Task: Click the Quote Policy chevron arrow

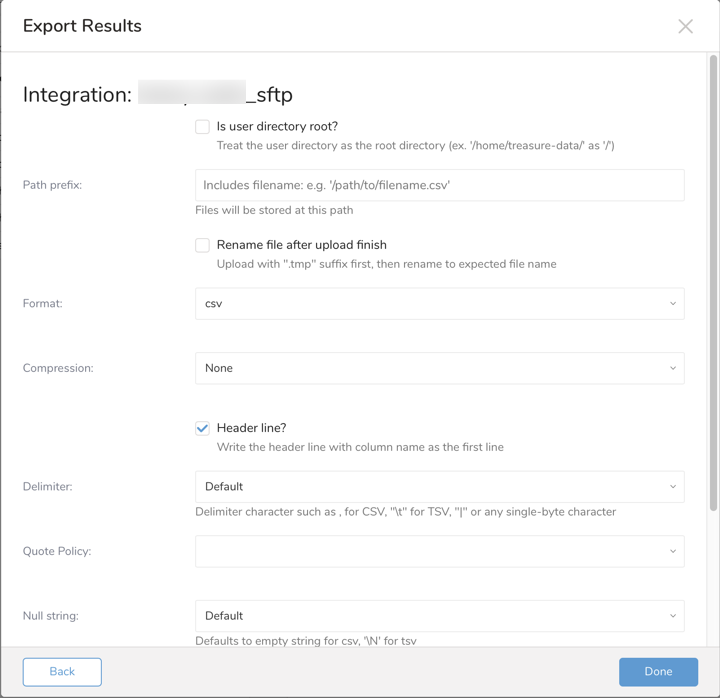Action: [x=673, y=551]
